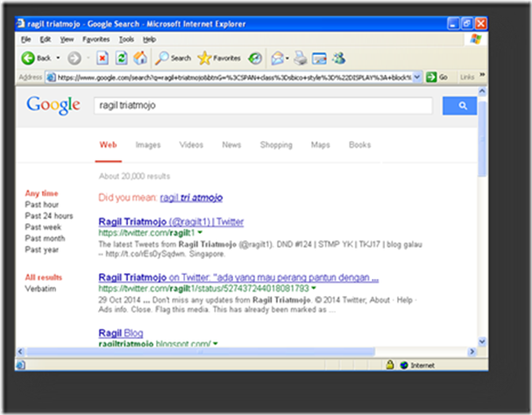
Task: Click the horizontal scrollbar right arrow
Action: click(x=472, y=352)
